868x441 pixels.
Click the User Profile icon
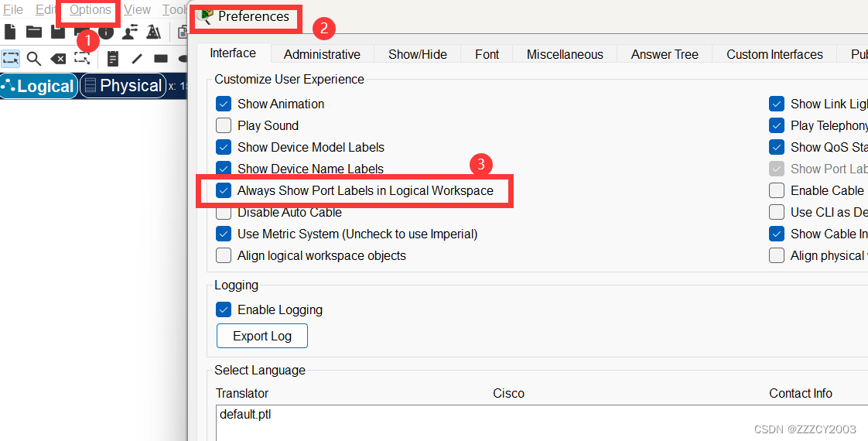pos(130,32)
